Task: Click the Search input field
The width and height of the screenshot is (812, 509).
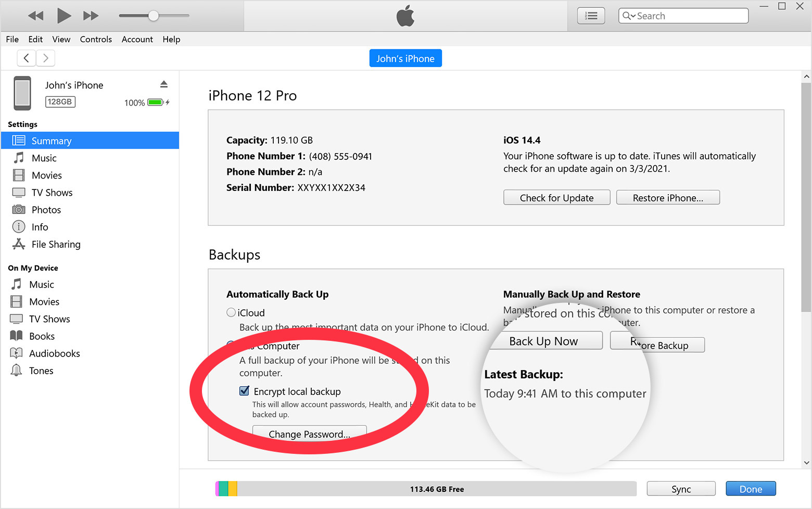Action: [683, 16]
